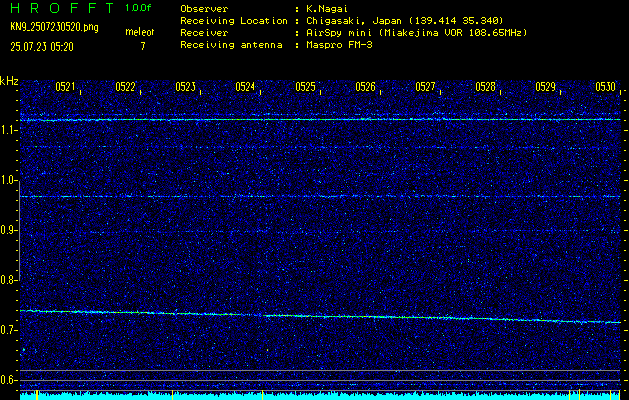Click the 0523 time axis label
The image size is (629, 400).
point(185,87)
